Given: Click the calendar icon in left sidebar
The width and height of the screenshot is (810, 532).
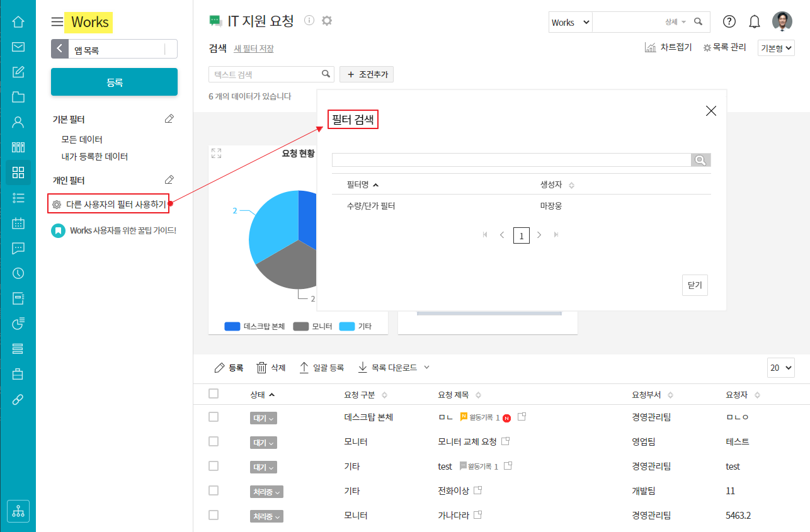Looking at the screenshot, I should 18,223.
